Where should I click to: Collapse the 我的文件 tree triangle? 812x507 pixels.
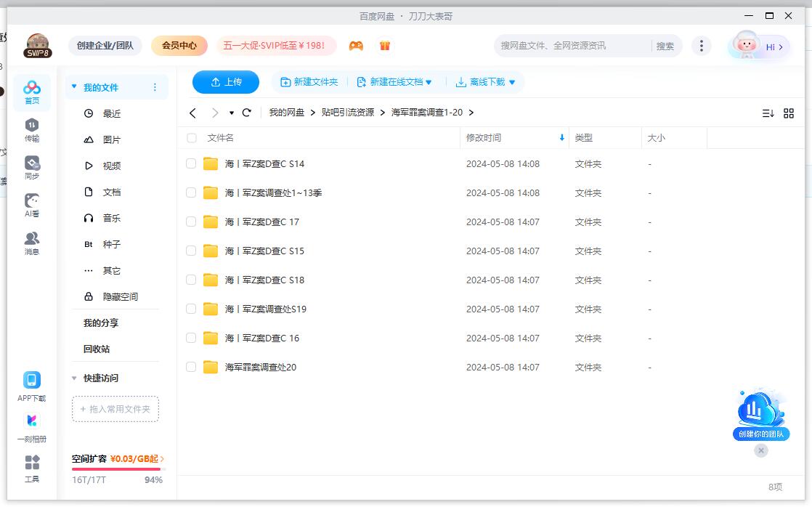click(74, 86)
